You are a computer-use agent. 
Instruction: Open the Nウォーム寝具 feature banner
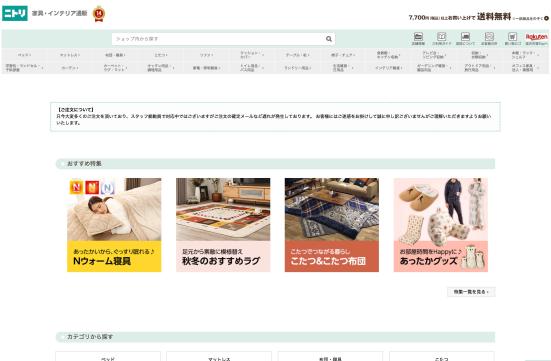pyautogui.click(x=114, y=225)
